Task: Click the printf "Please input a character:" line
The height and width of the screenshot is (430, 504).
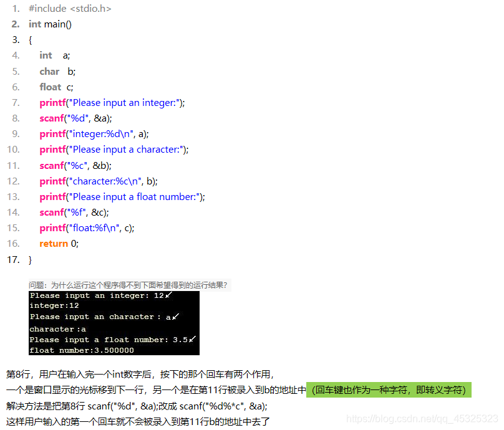Action: pyautogui.click(x=114, y=150)
